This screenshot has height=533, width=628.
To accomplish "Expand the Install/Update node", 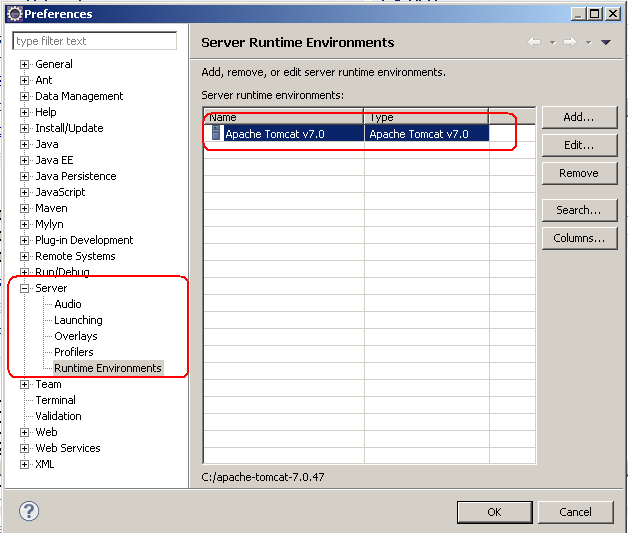I will pos(24,129).
